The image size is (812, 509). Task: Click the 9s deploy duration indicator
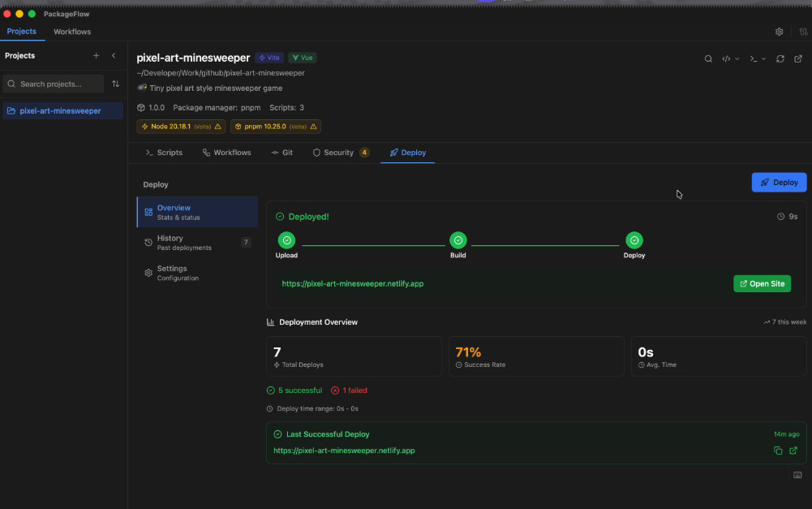click(x=787, y=217)
